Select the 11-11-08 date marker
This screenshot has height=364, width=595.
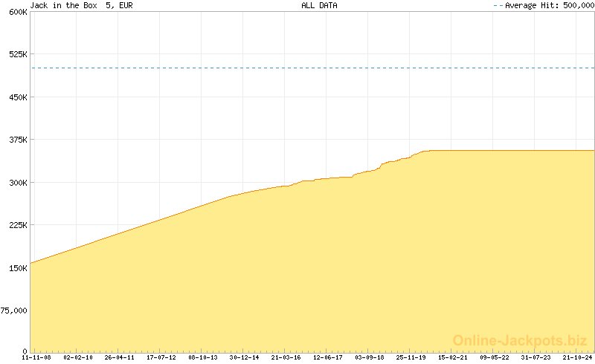pos(36,357)
